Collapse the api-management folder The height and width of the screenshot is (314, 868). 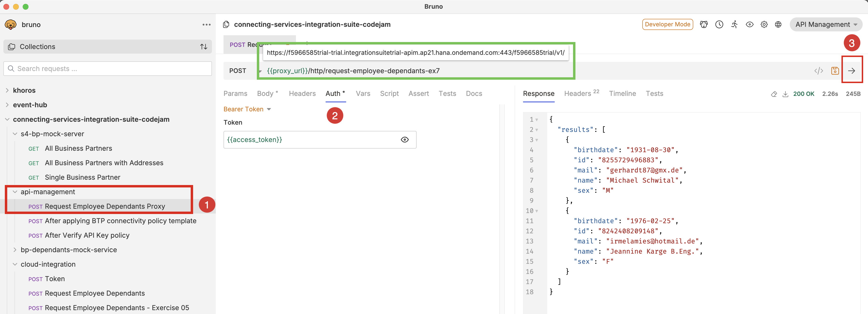[15, 192]
